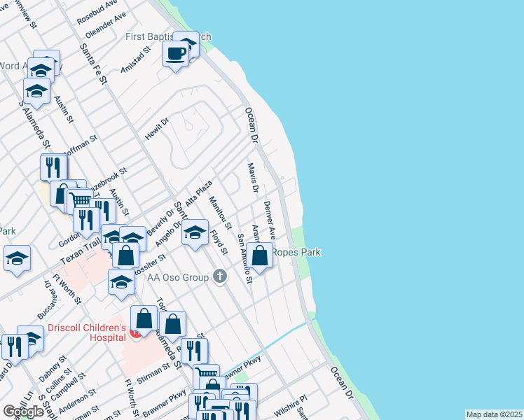Select the San Antonio St label
This screenshot has width=524, height=420.
click(x=245, y=258)
